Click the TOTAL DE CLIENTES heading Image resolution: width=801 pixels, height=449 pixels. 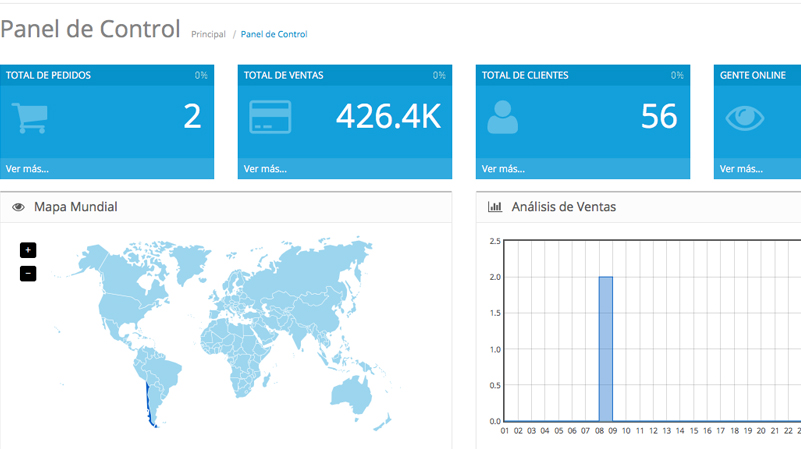click(525, 75)
